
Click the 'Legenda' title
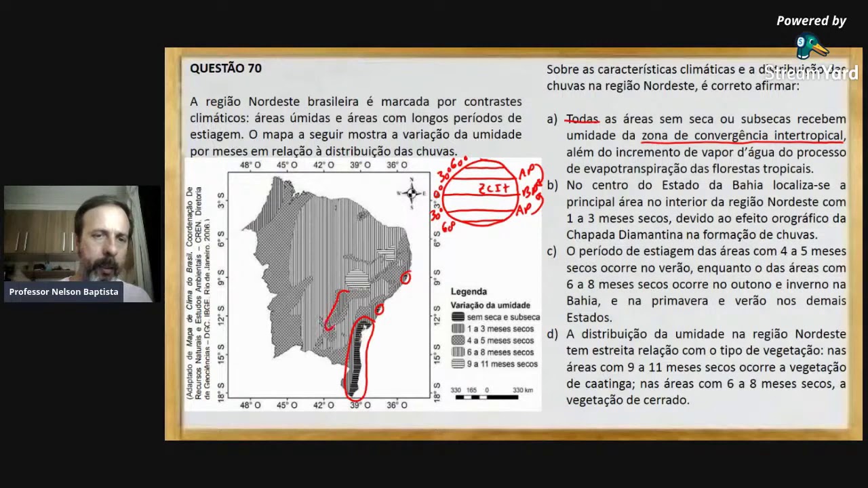[x=469, y=291]
